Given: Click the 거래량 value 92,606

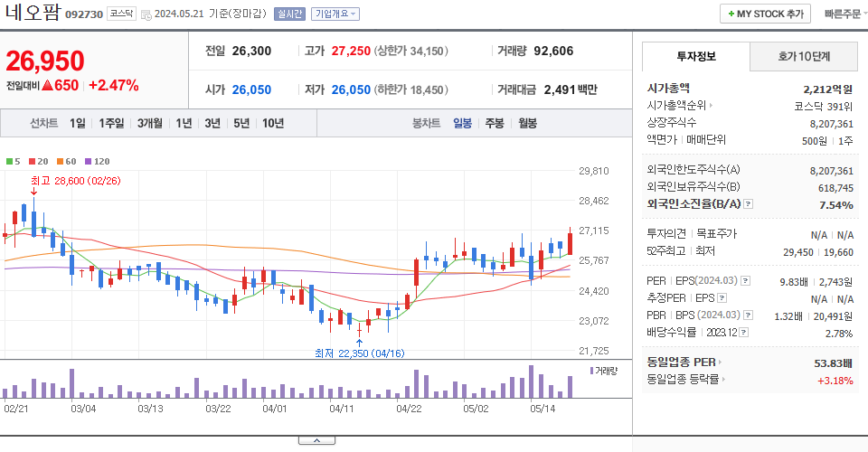Looking at the screenshot, I should [553, 51].
